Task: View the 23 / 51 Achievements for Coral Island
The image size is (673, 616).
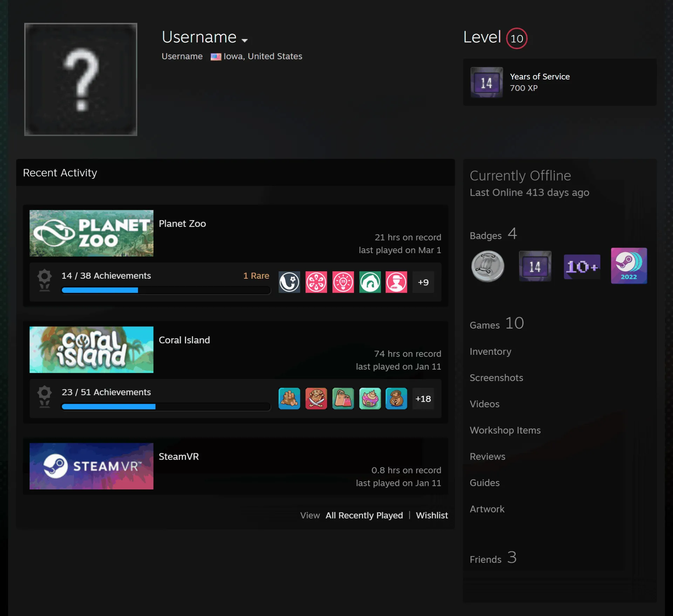Action: click(x=106, y=392)
